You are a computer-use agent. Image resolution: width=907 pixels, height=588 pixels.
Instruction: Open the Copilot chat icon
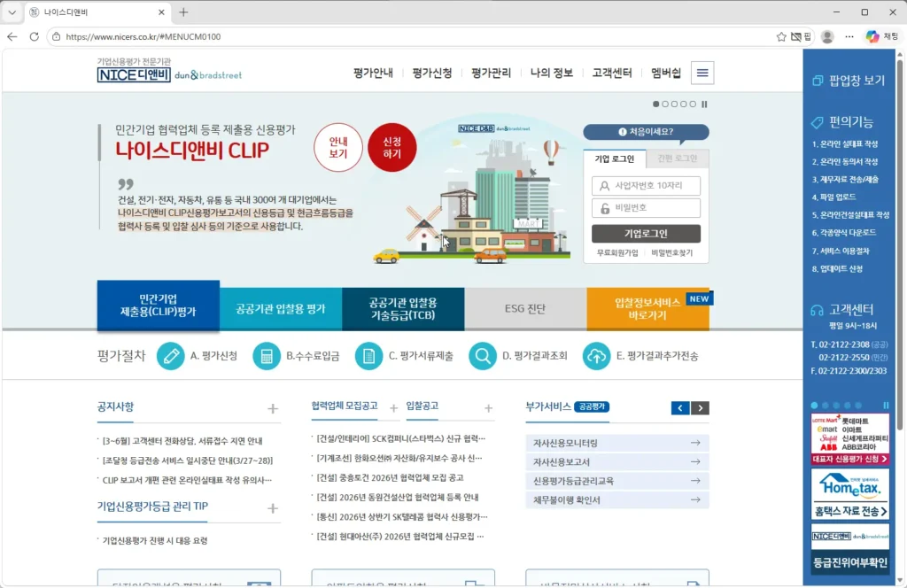pos(872,36)
